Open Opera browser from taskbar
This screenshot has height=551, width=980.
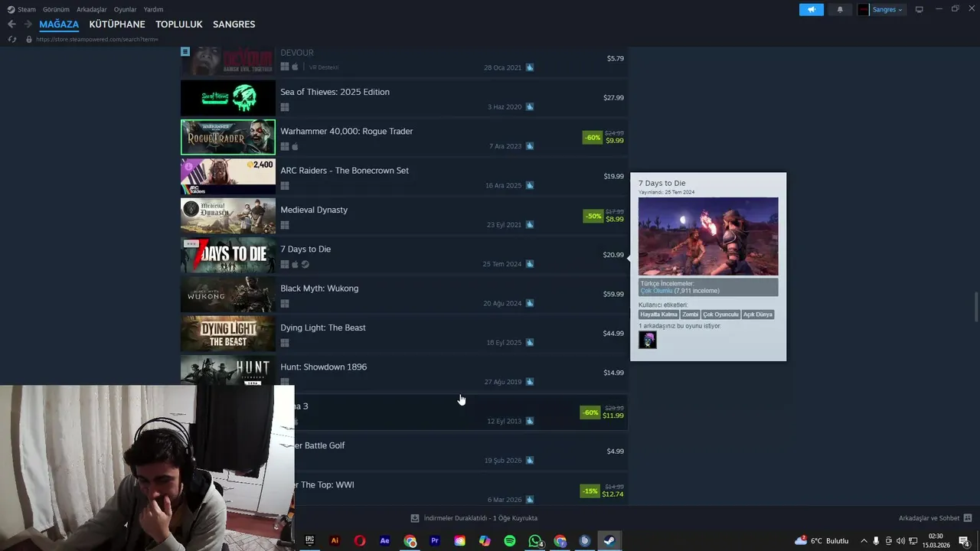(x=360, y=540)
